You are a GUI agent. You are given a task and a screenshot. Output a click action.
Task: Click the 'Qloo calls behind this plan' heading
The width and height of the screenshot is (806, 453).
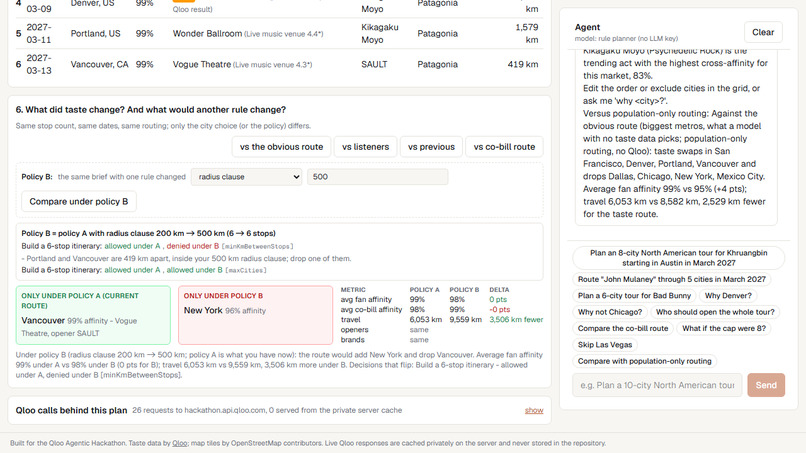tap(71, 410)
